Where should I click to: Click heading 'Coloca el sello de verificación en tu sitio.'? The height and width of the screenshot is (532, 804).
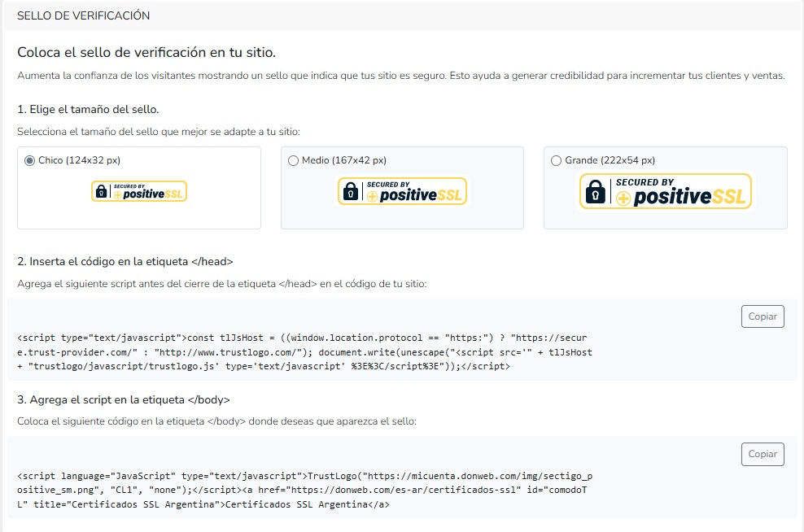[x=146, y=52]
